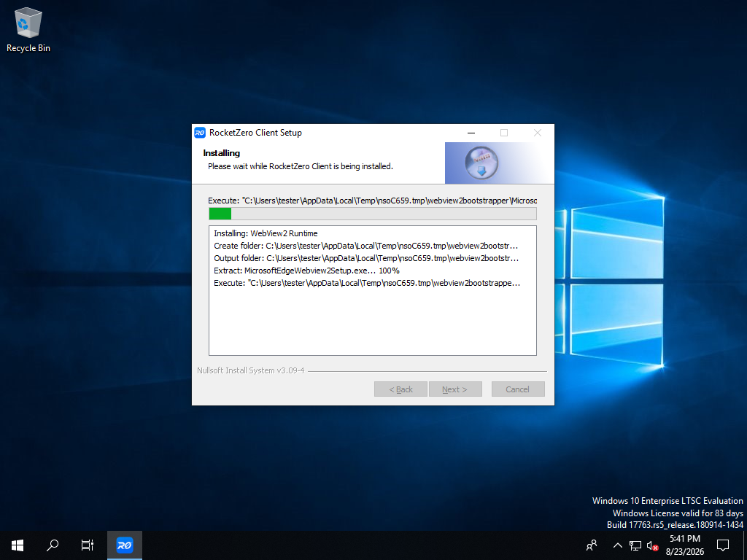Click the installer disc graphic in the header
Image resolution: width=747 pixels, height=560 pixels.
click(x=481, y=163)
